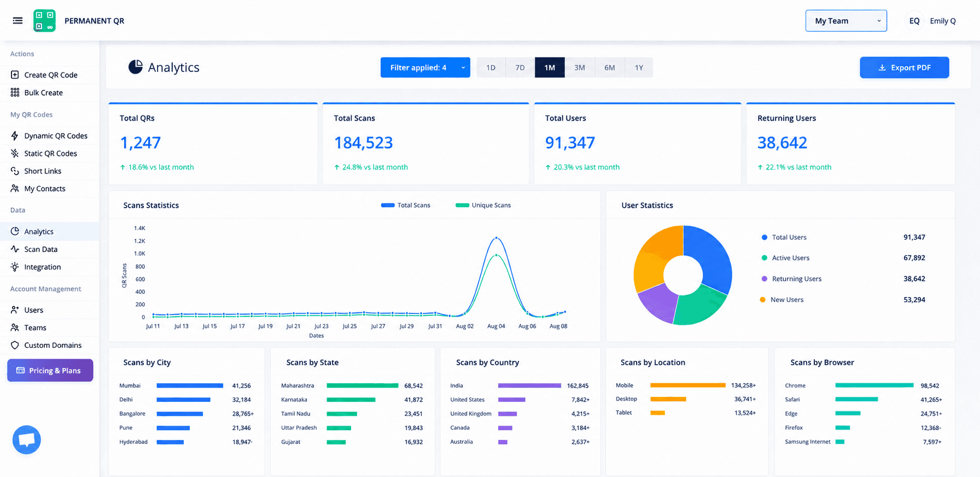Click the India row in Scans by Country
980x477 pixels.
click(519, 385)
